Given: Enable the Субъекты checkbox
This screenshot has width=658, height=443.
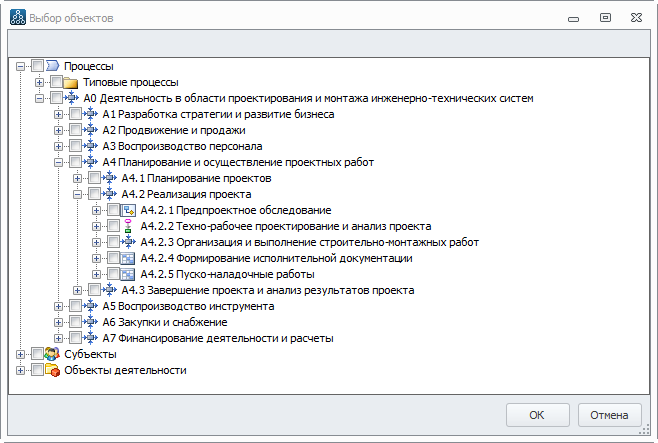Looking at the screenshot, I should point(37,354).
